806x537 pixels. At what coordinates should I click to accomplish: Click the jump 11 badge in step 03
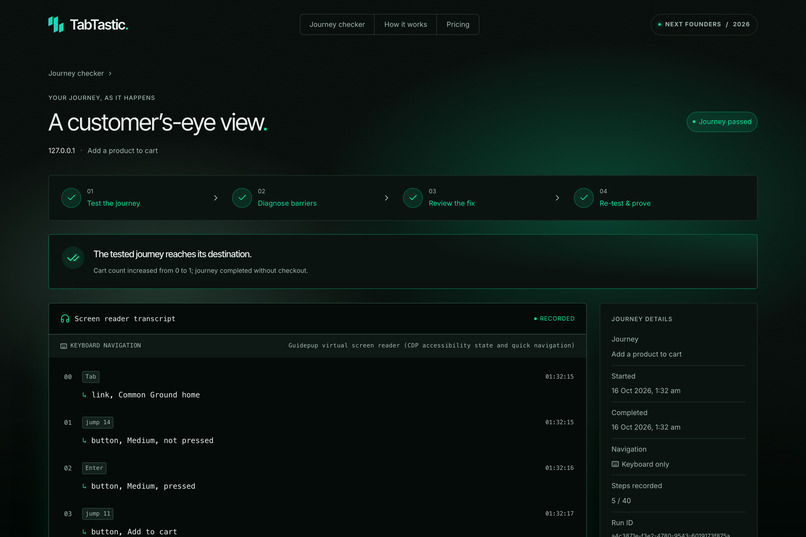[98, 514]
